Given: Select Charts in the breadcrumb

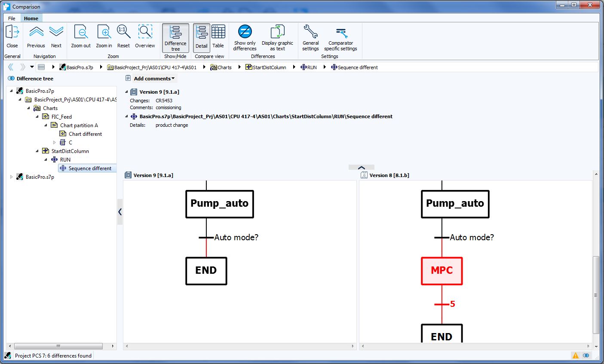Looking at the screenshot, I should (221, 67).
